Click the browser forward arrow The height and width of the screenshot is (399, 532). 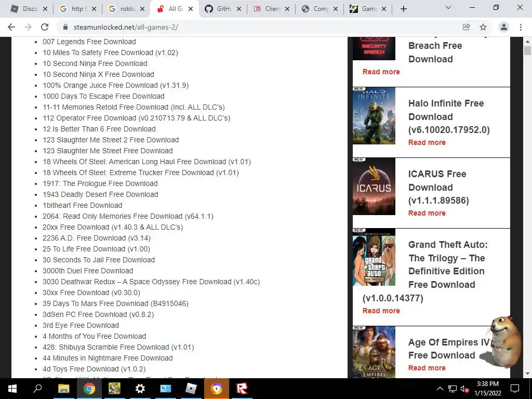(x=28, y=27)
